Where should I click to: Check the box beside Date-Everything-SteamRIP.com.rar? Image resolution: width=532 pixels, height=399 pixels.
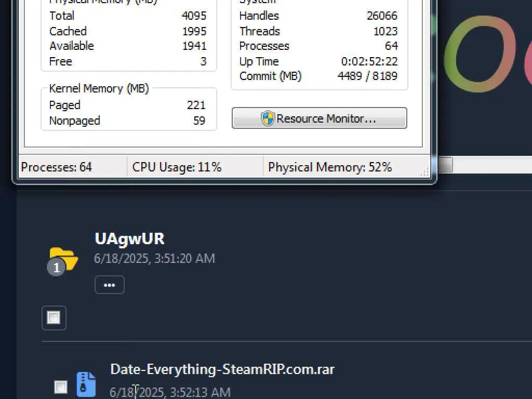pos(61,387)
